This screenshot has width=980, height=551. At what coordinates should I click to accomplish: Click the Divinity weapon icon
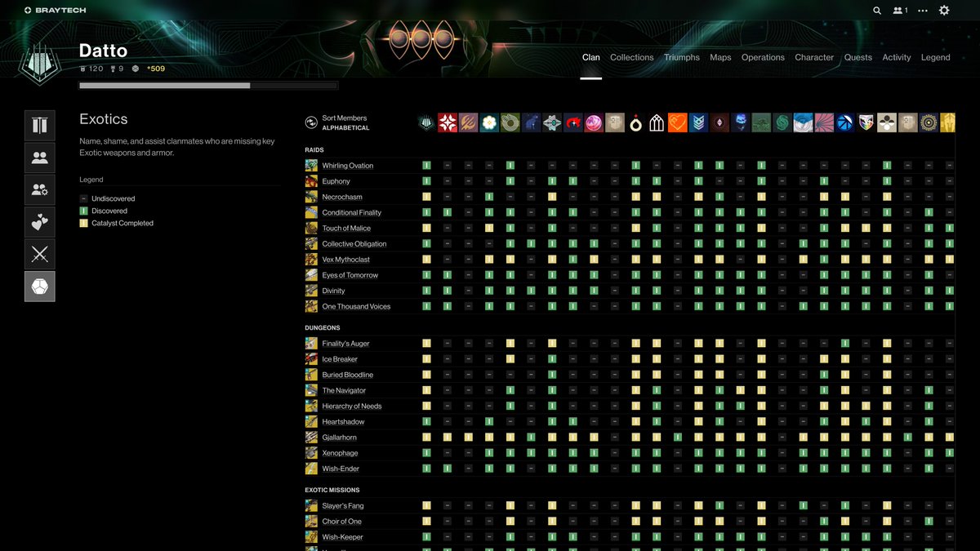pyautogui.click(x=311, y=291)
